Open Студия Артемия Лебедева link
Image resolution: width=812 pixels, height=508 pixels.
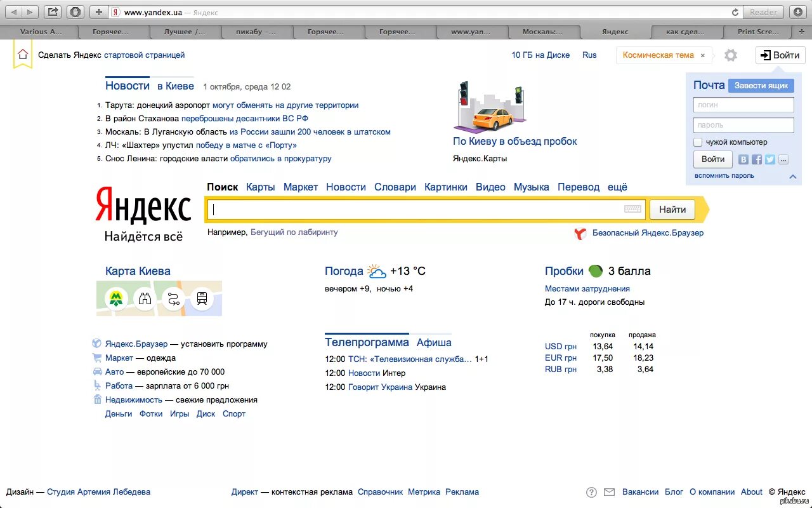[x=98, y=492]
